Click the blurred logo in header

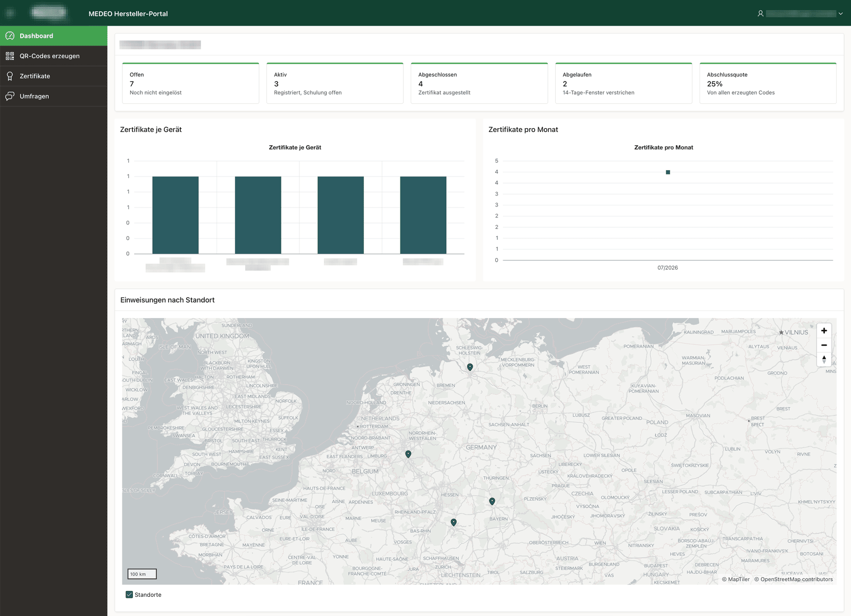49,13
